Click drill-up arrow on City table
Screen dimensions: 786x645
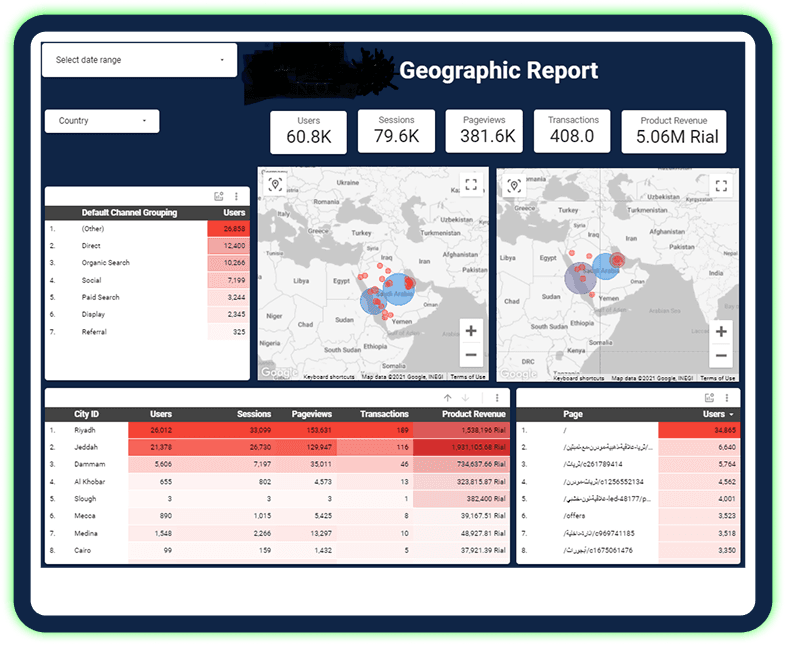(x=448, y=398)
